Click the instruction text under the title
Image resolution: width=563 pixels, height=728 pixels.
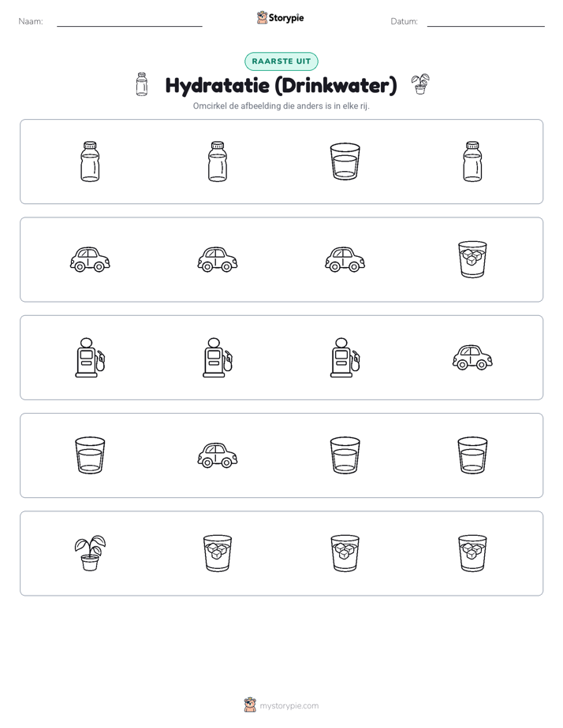(x=281, y=106)
